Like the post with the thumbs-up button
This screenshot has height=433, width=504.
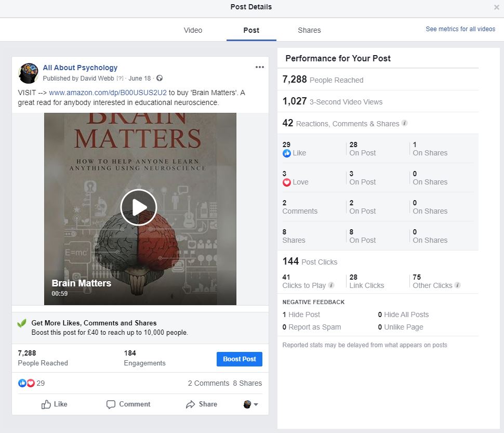tap(55, 404)
